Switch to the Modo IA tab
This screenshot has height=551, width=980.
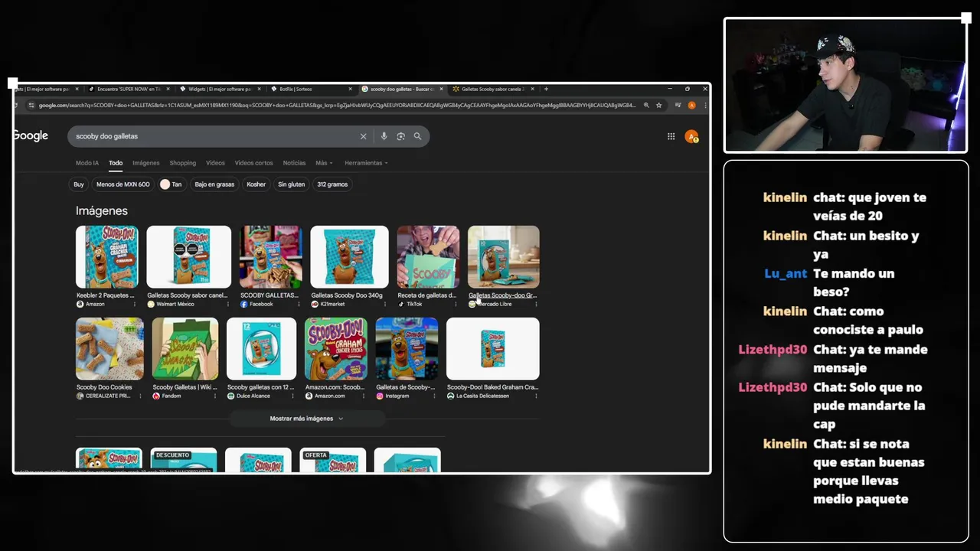(x=87, y=163)
